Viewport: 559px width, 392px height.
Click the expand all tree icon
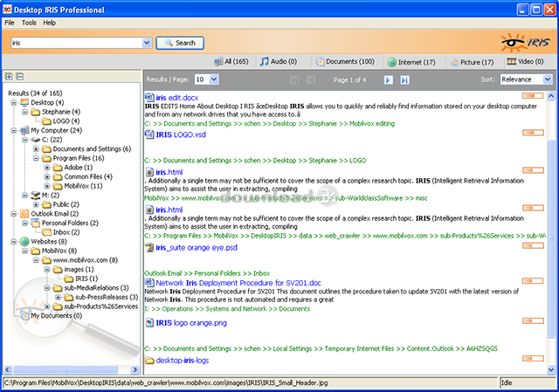pos(9,76)
